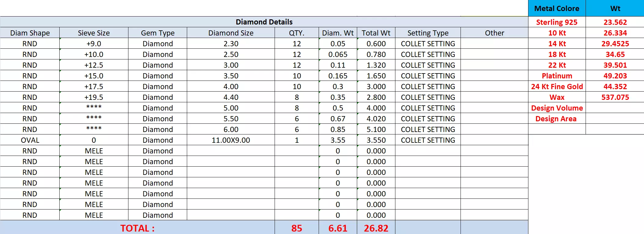Screen dimensions: 644x234
Task: Select the 10 Kt metal cell
Action: 557,33
